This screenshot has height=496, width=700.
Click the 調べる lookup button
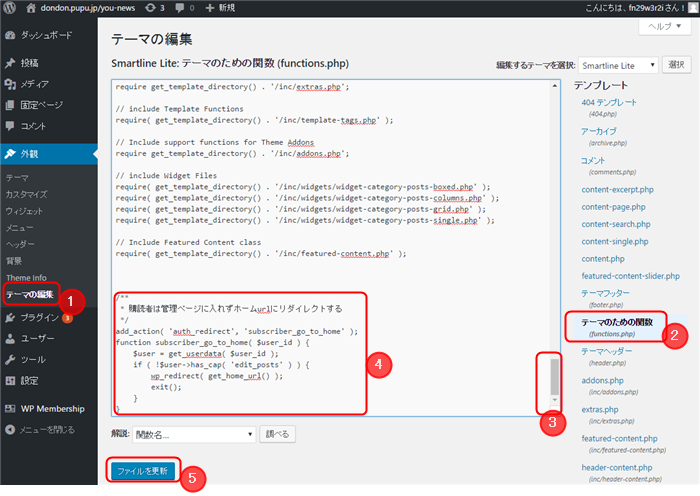pos(277,434)
